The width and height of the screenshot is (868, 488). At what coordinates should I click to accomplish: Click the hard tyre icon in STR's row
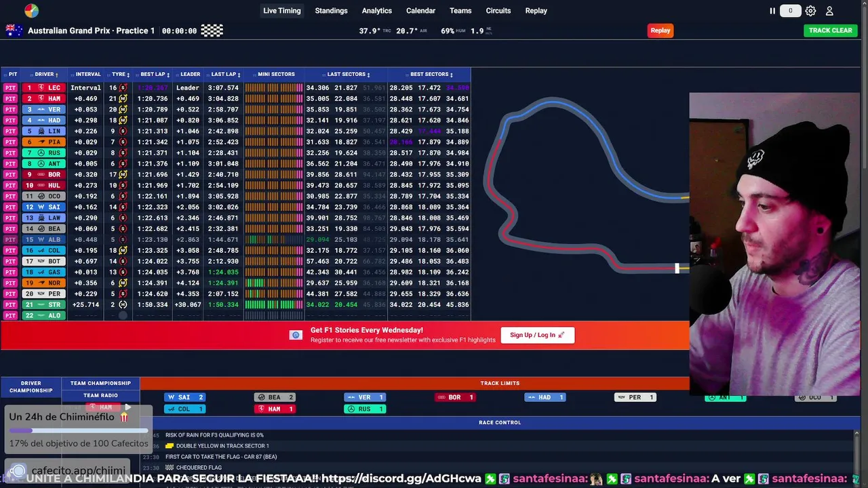coord(123,305)
